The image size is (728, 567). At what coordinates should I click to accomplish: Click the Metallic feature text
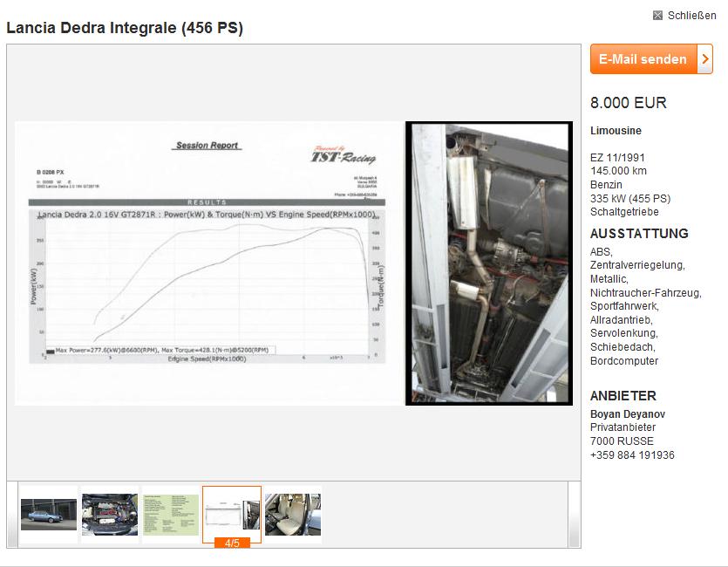[609, 279]
